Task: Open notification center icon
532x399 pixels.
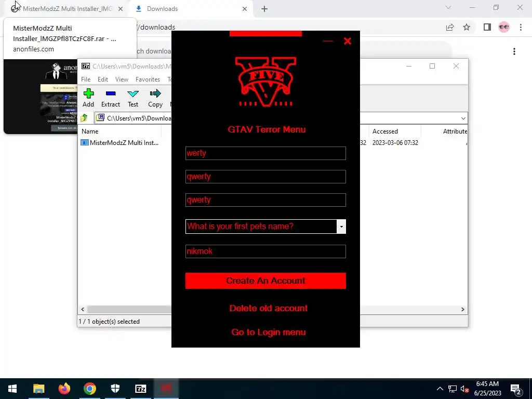Action: point(516,389)
